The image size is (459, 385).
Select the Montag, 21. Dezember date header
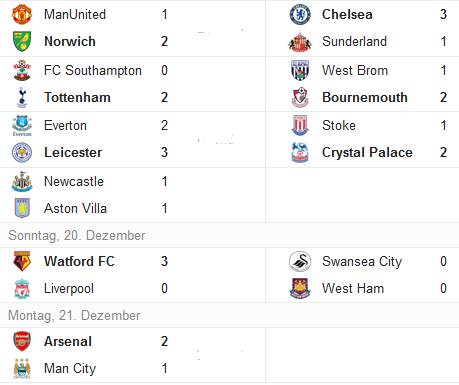(x=74, y=315)
